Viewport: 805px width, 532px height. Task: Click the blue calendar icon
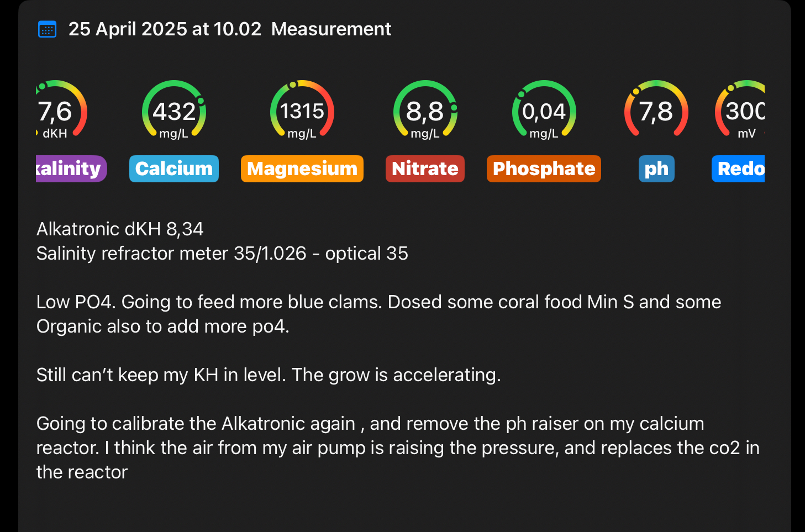pos(47,29)
